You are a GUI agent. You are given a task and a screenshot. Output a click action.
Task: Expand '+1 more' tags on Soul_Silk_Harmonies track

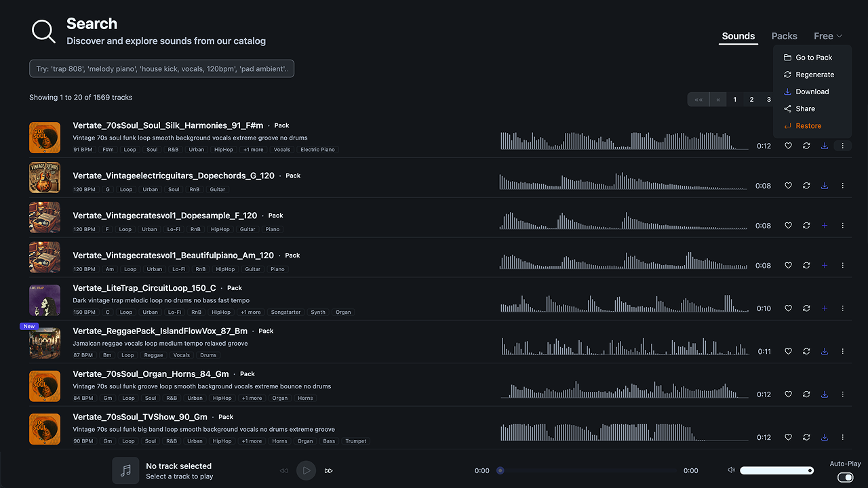[x=253, y=150]
